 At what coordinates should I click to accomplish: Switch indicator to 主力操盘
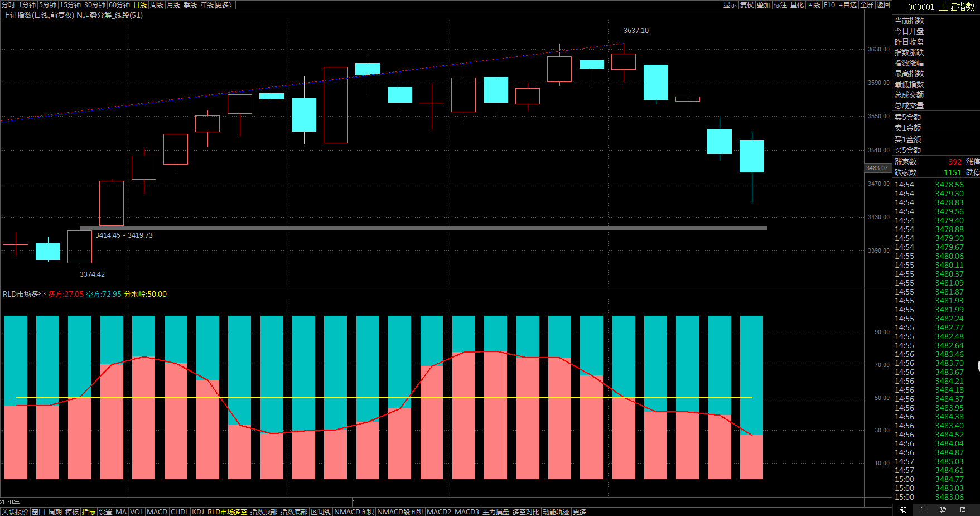(496, 512)
